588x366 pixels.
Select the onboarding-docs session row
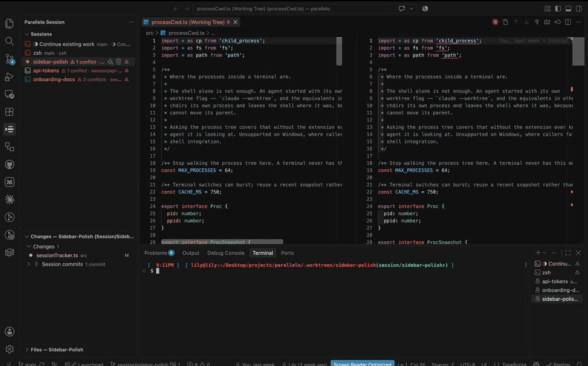tap(78, 79)
